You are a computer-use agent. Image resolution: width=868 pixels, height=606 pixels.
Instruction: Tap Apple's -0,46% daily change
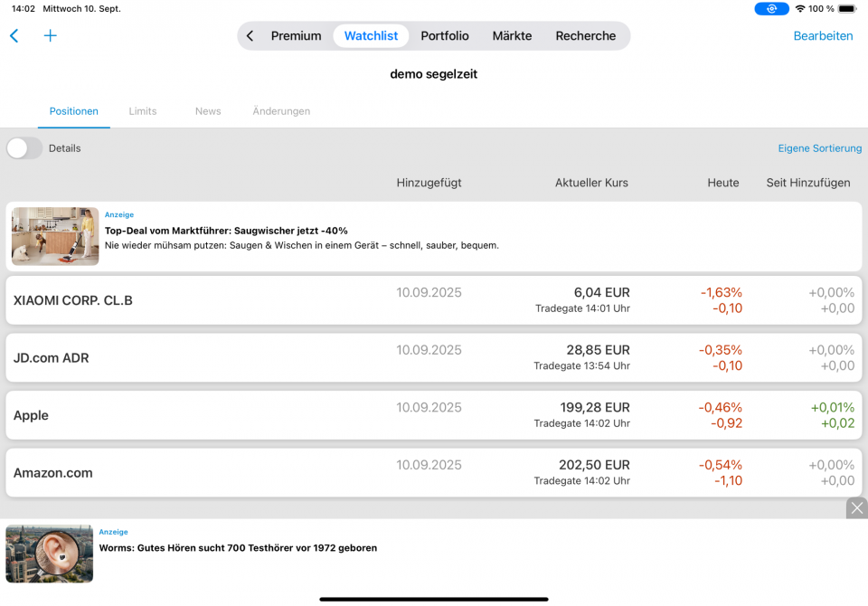click(720, 408)
